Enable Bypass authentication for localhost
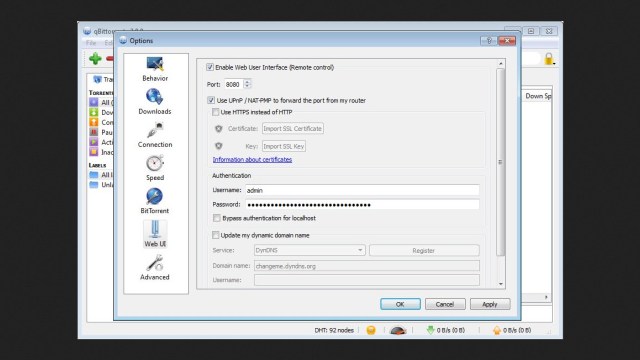Image resolution: width=640 pixels, height=360 pixels. point(217,218)
